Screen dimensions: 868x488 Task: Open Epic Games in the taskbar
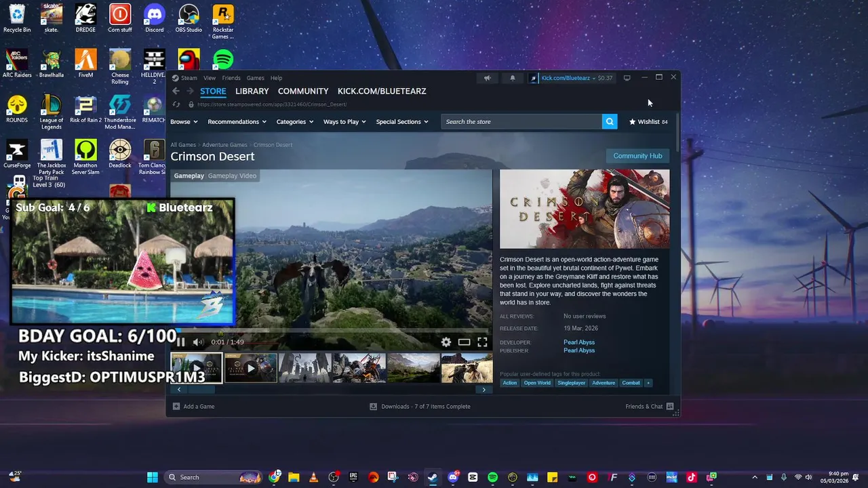pos(353,477)
